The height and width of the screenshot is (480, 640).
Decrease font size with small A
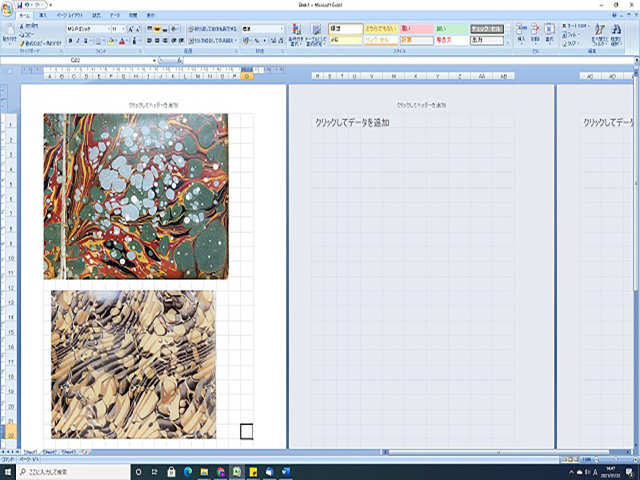tap(138, 29)
